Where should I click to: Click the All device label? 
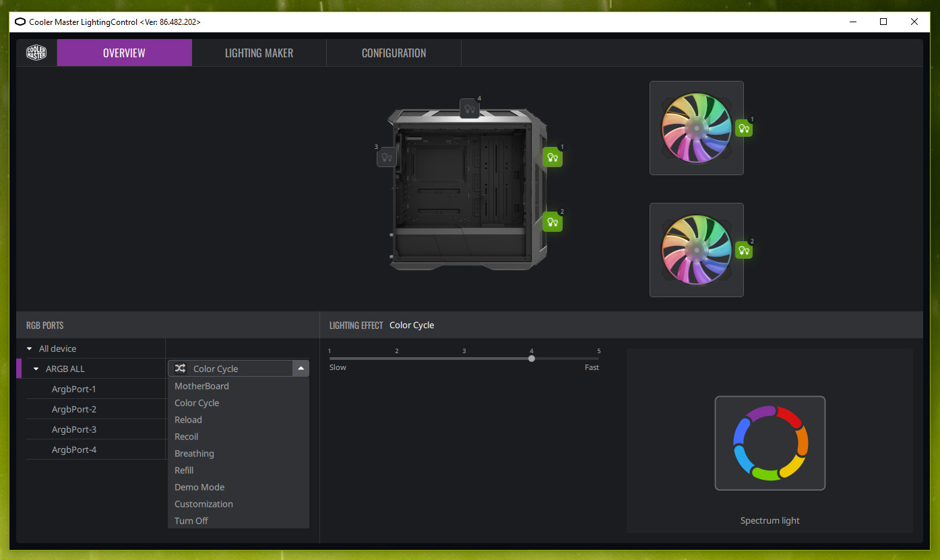click(57, 348)
